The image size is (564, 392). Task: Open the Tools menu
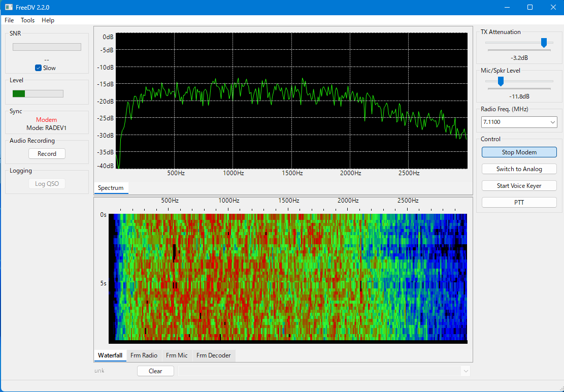pyautogui.click(x=27, y=20)
